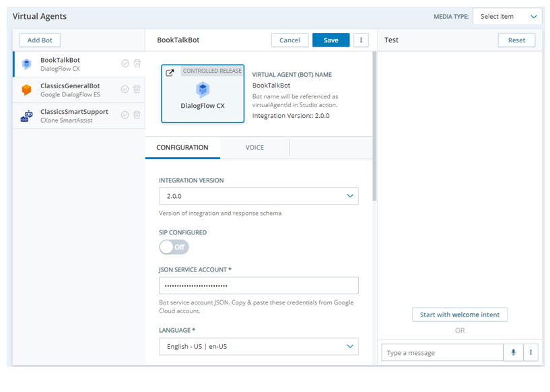The width and height of the screenshot is (550, 392).
Task: Open the Language dropdown
Action: (x=259, y=346)
